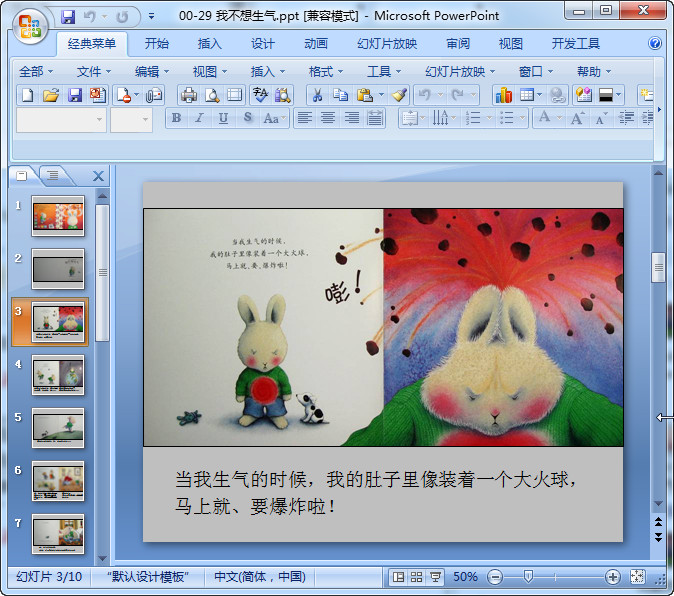
Task: Click the round Office button
Action: pos(30,26)
